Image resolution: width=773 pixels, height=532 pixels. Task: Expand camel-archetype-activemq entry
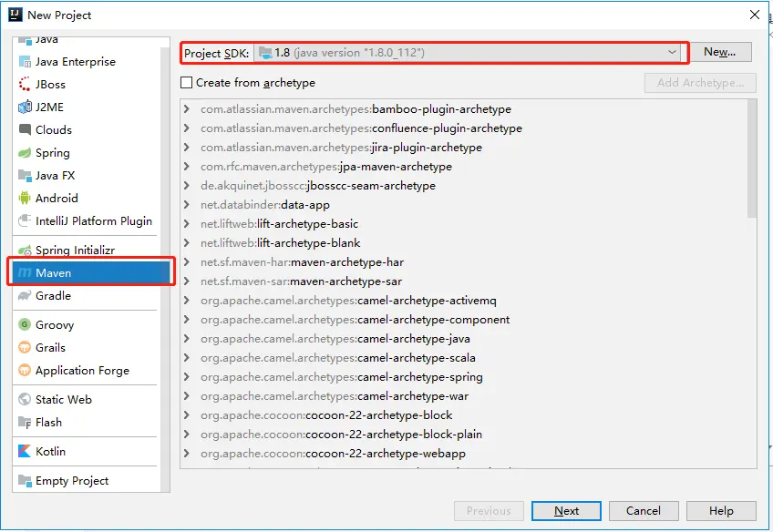click(x=186, y=301)
